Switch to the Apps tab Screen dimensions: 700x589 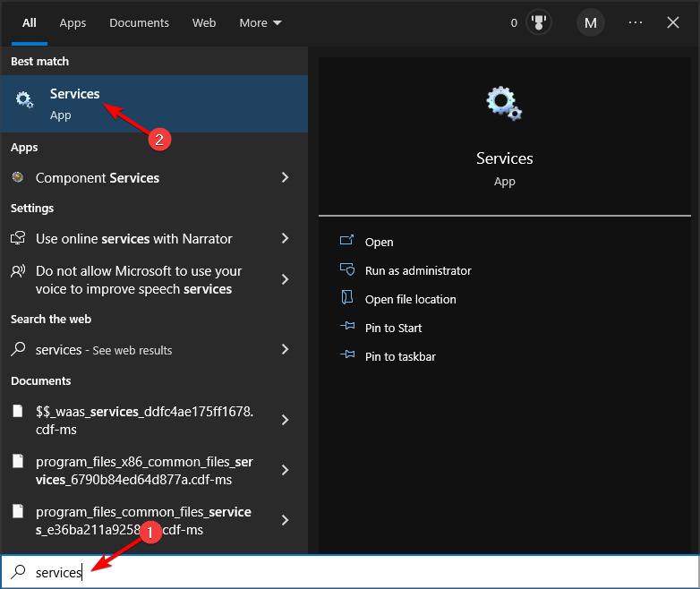tap(73, 22)
